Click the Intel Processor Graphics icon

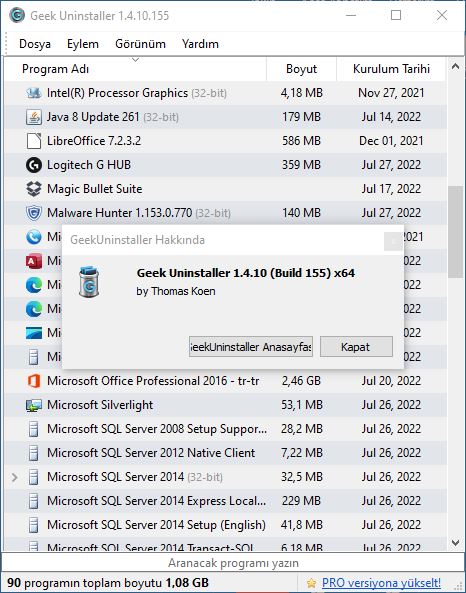coord(34,93)
